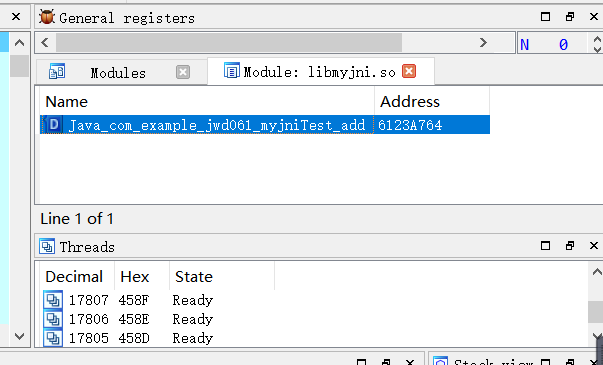Click the Threads panel icon
The width and height of the screenshot is (603, 365).
(47, 247)
